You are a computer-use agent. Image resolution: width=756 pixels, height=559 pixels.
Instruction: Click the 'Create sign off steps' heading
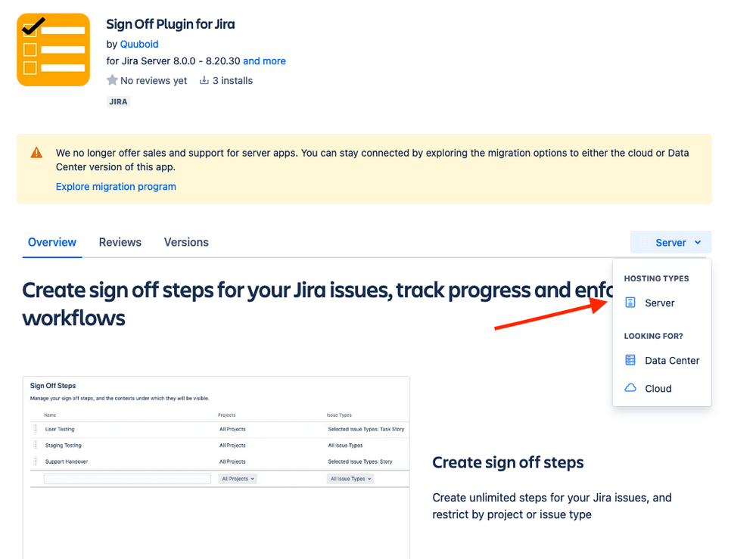click(508, 462)
